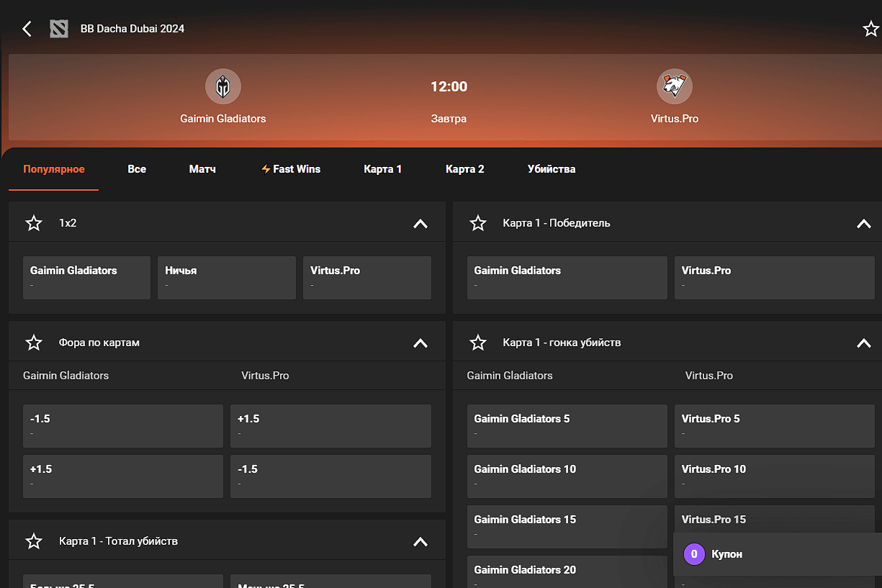This screenshot has width=882, height=588.
Task: Pick Gaimin Gladiators as Карта 1 winner
Action: coord(567,278)
